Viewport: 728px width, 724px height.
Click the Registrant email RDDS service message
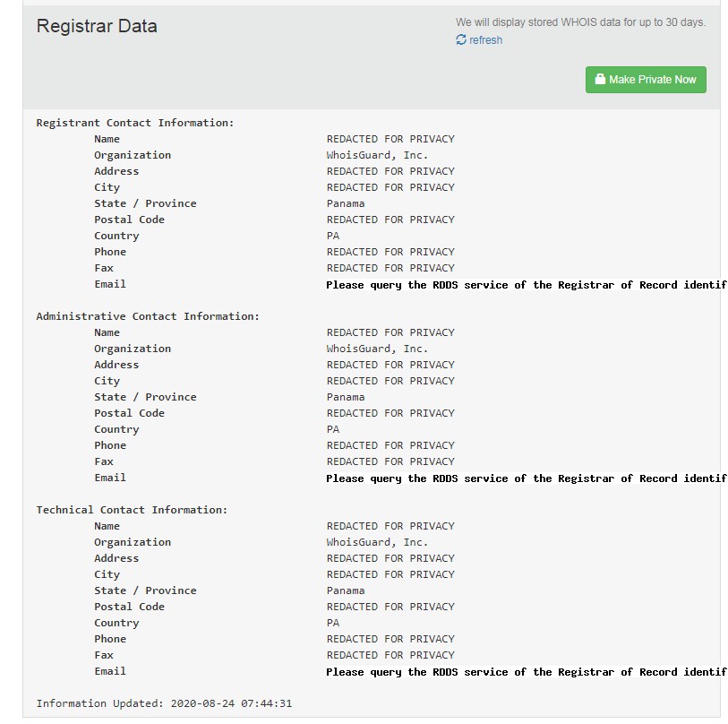click(526, 285)
